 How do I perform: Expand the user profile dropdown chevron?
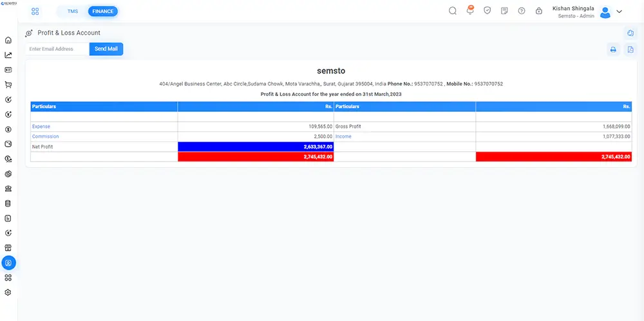coord(620,12)
